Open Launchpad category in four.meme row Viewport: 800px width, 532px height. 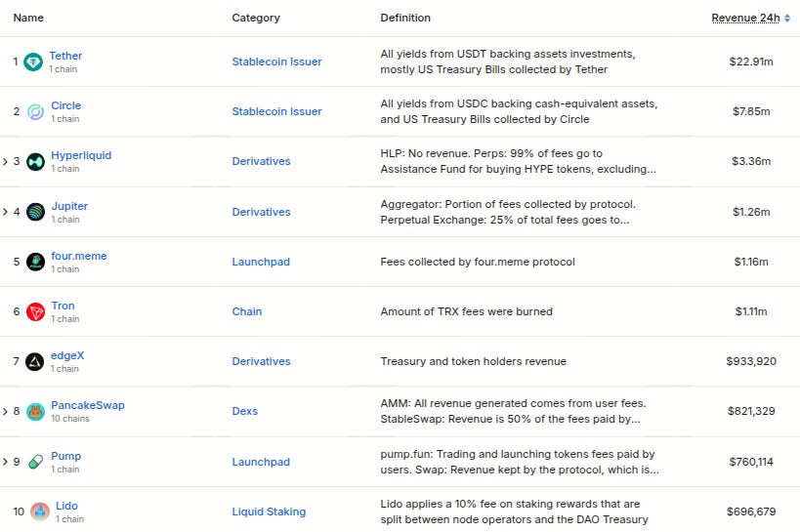pyautogui.click(x=261, y=262)
